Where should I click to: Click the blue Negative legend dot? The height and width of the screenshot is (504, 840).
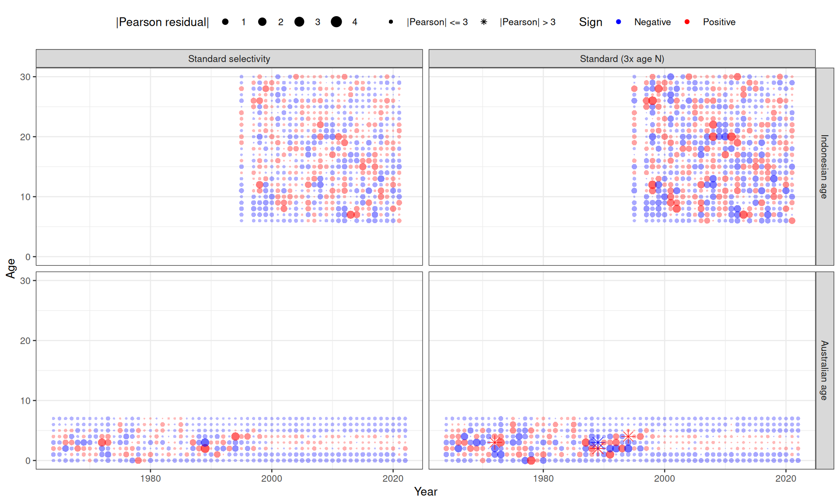618,22
